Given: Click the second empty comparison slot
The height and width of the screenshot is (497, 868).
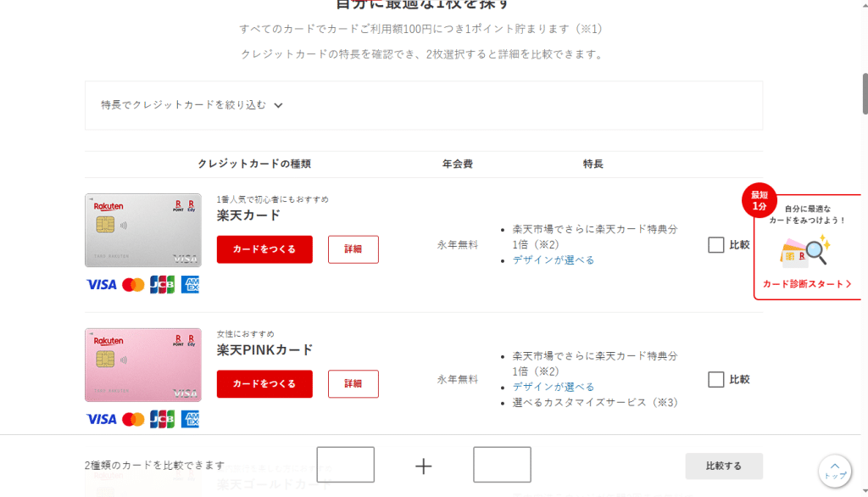Looking at the screenshot, I should pyautogui.click(x=502, y=465).
